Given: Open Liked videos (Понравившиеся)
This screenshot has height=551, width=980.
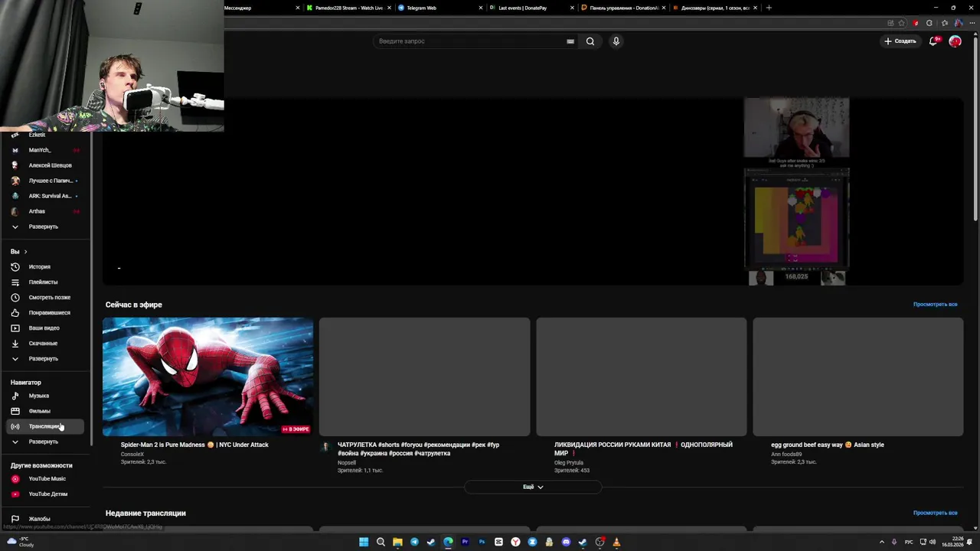Looking at the screenshot, I should [46, 313].
